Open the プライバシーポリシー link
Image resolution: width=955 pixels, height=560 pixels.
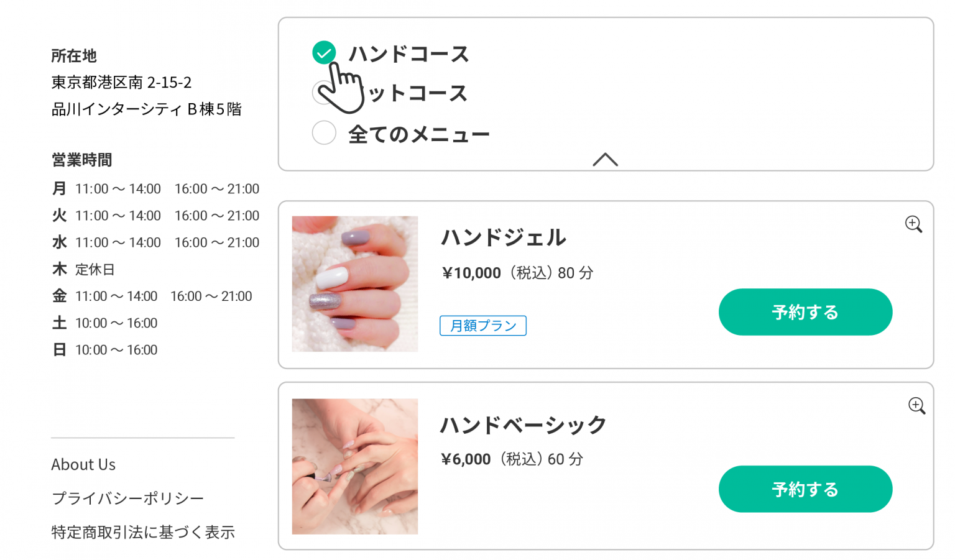pyautogui.click(x=127, y=498)
